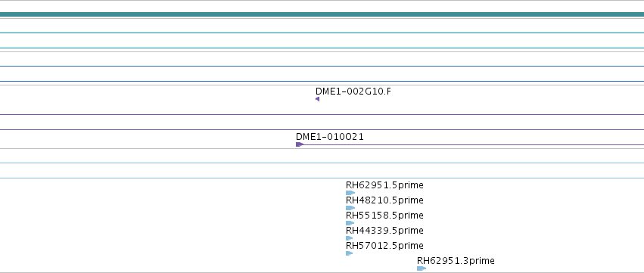This screenshot has width=644, height=273.
Task: Select the RH62951.3prime label
Action: [x=456, y=261]
